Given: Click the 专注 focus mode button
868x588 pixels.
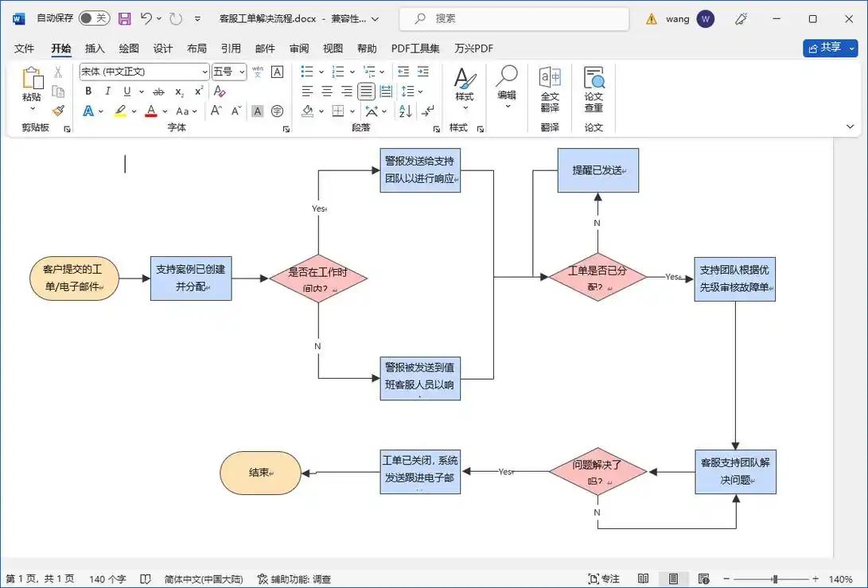Looking at the screenshot, I should tap(604, 578).
